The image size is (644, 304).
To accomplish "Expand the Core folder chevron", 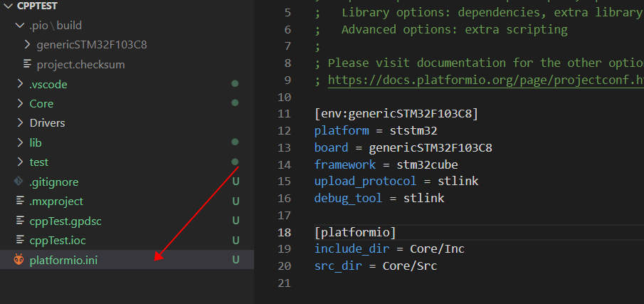I will click(20, 103).
